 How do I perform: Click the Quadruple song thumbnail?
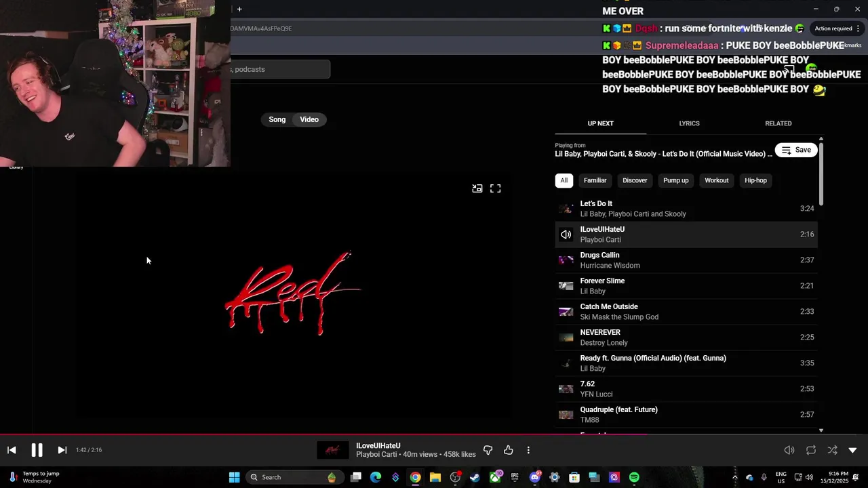566,415
